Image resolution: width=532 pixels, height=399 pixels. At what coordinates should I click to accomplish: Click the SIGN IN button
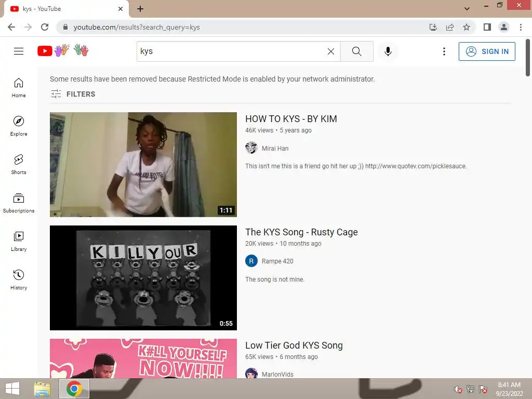coord(487,51)
